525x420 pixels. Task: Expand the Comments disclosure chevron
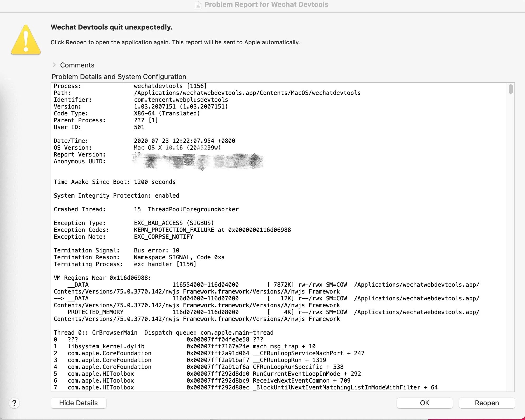(x=54, y=65)
